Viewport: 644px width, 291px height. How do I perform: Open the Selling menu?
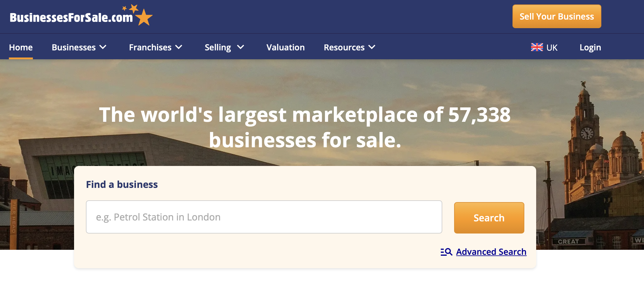tap(218, 47)
